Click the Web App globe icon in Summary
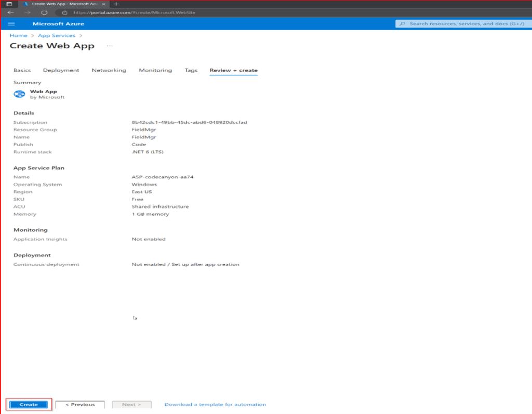Screen dimensions: 532x414 [19, 94]
